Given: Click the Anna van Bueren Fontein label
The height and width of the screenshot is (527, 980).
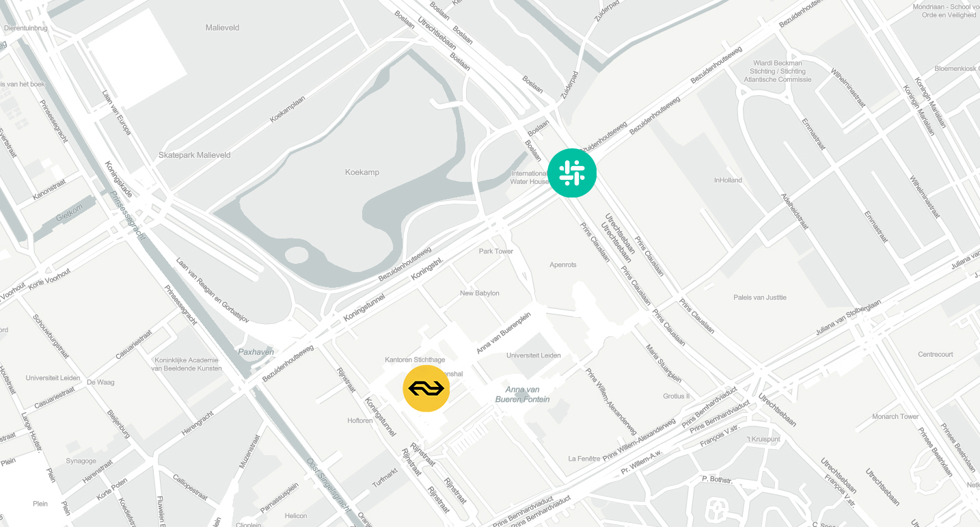Looking at the screenshot, I should click(522, 394).
